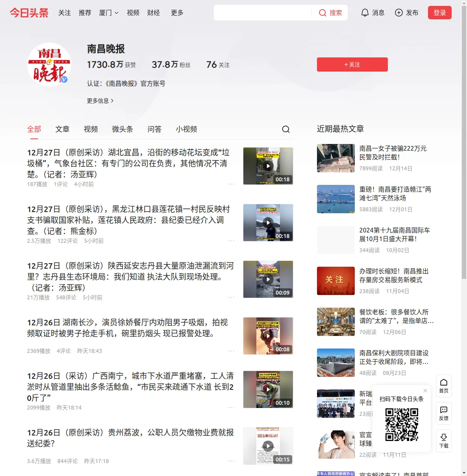Open article 南昌一女子被骗222万元
Screen dimensions: 467x476
pos(393,153)
